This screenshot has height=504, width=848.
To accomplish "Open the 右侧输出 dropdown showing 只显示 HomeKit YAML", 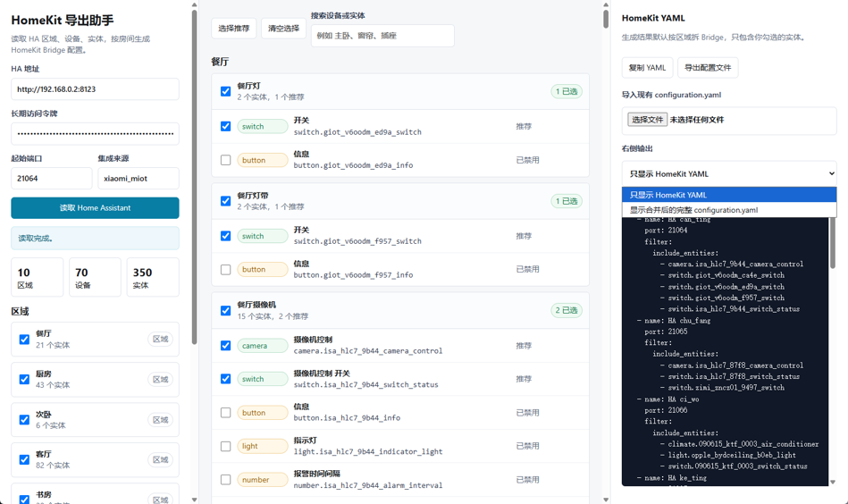I will coord(729,173).
